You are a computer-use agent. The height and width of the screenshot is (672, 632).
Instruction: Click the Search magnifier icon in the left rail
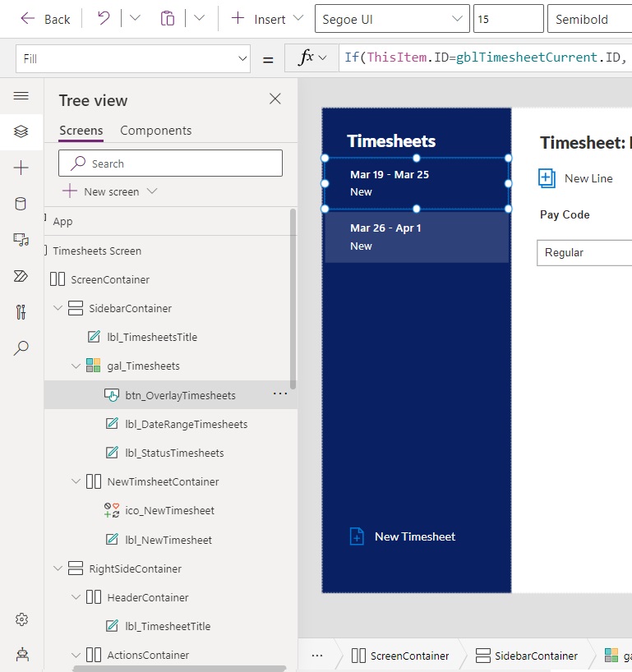[21, 348]
